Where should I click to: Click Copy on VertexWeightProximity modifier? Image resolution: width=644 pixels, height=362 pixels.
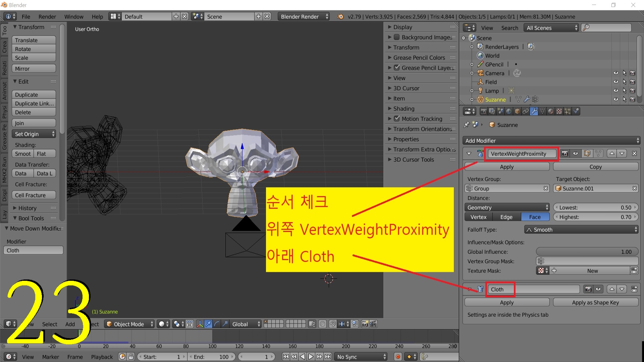tap(595, 167)
